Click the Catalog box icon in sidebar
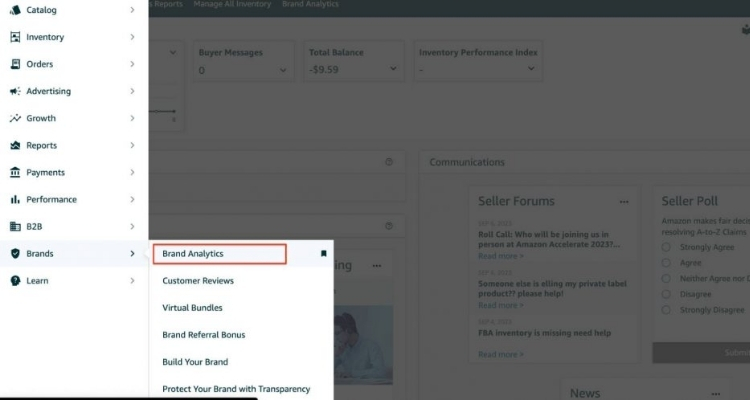 coord(15,10)
